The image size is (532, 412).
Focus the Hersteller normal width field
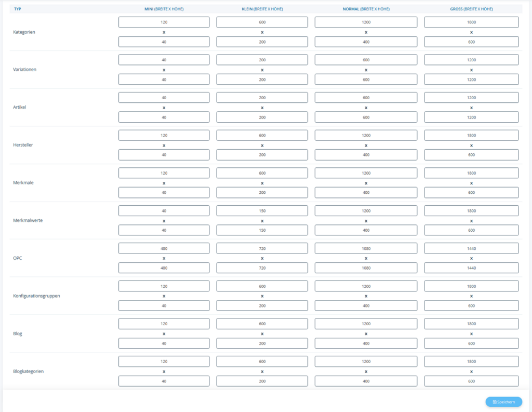[x=366, y=136]
